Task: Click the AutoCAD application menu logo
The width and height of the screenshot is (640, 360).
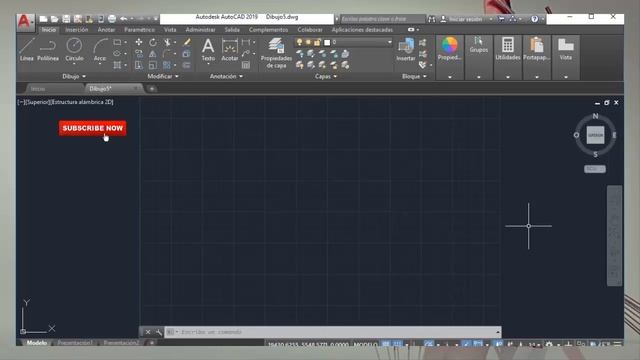Action: 24,22
